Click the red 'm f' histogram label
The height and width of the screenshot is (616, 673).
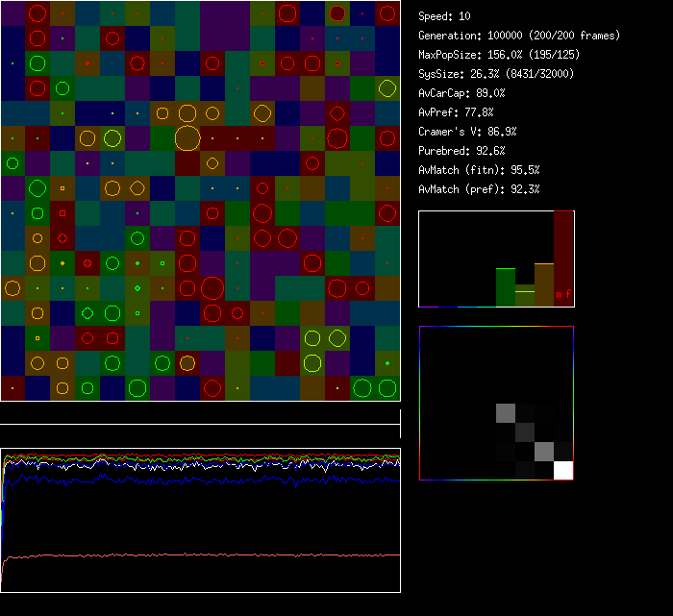pyautogui.click(x=562, y=295)
